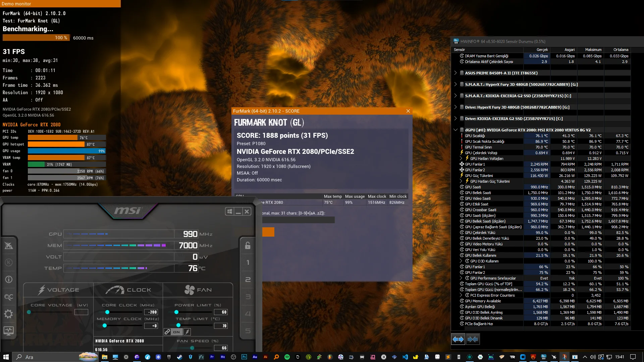Select Afterburner profile slot 2
Screen dimensions: 644x362
pos(248,280)
